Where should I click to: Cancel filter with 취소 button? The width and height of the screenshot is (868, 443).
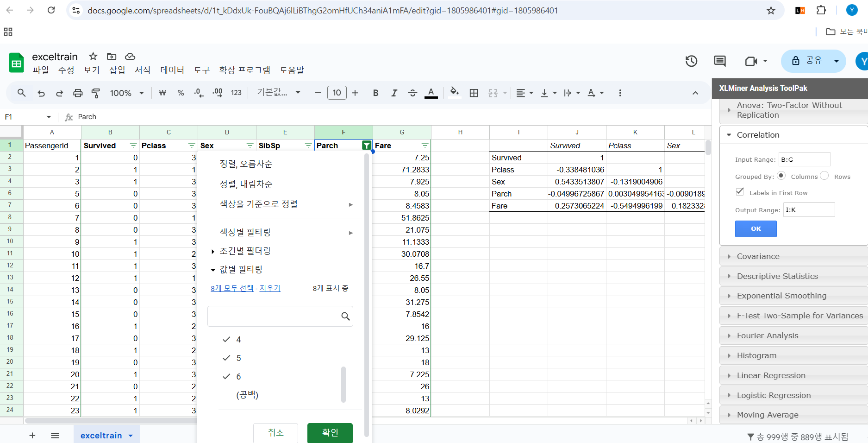point(275,432)
